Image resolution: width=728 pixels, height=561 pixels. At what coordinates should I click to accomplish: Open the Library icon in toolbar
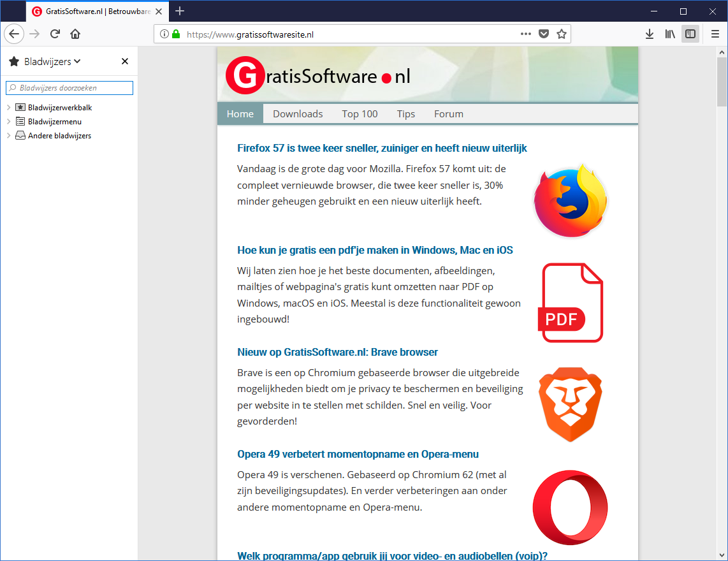(x=669, y=34)
